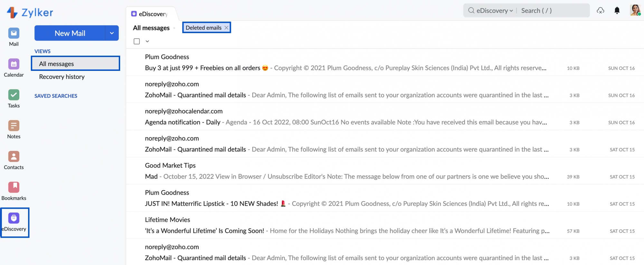Screen dimensions: 644x265
Task: Select the Recovery history view
Action: (62, 77)
